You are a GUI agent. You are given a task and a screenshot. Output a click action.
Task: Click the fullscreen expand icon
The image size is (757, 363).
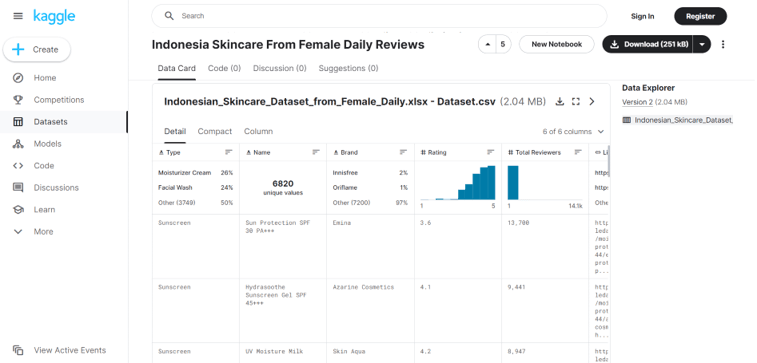[x=575, y=101]
